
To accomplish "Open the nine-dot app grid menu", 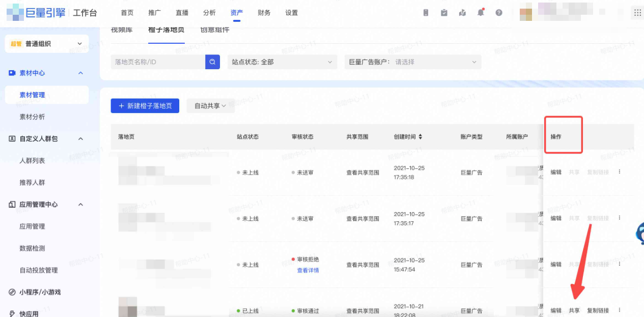I will [637, 13].
